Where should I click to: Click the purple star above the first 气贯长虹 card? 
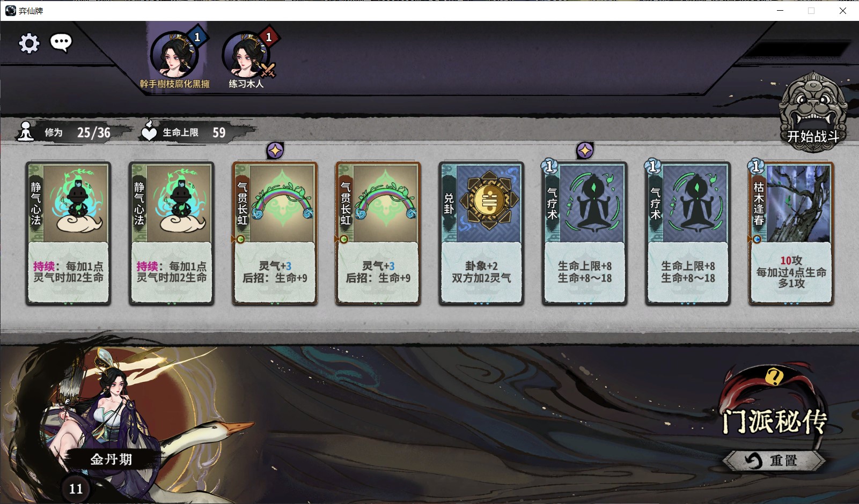click(x=275, y=151)
